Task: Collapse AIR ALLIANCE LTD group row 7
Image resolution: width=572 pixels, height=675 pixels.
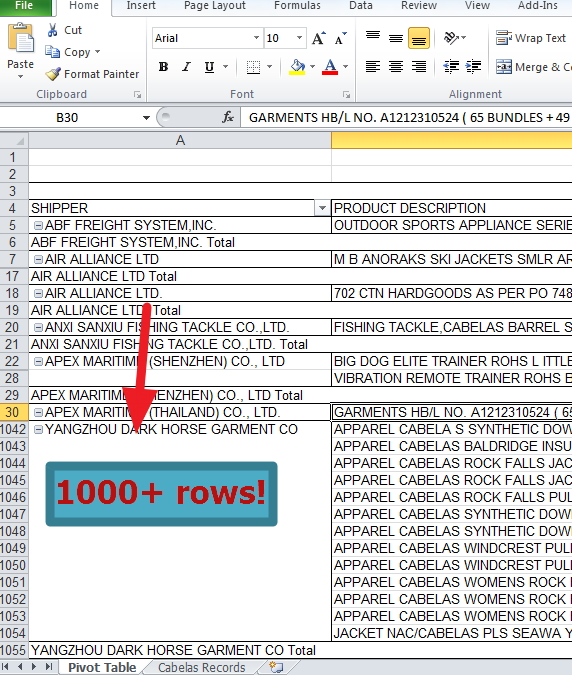Action: click(x=38, y=259)
